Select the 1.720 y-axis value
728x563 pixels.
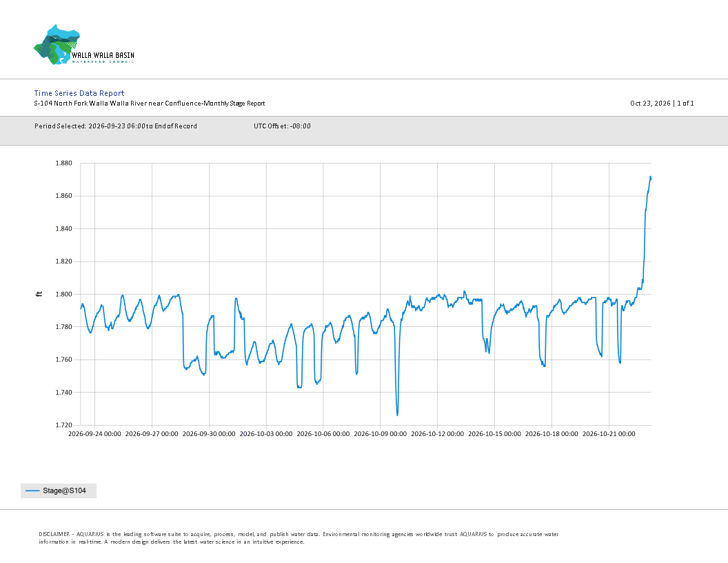(x=63, y=425)
